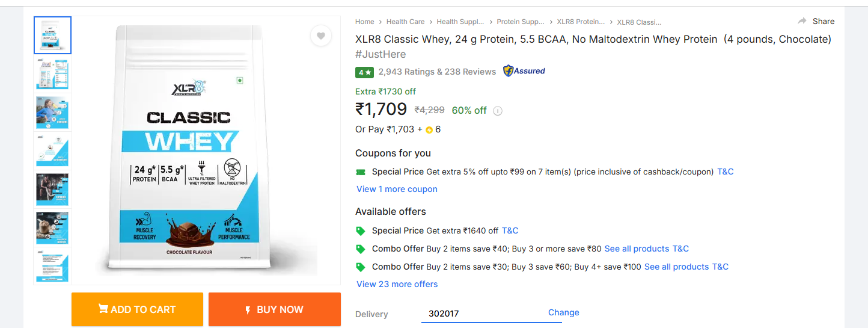Select the first product thumbnail image
The height and width of the screenshot is (328, 868).
pos(53,36)
